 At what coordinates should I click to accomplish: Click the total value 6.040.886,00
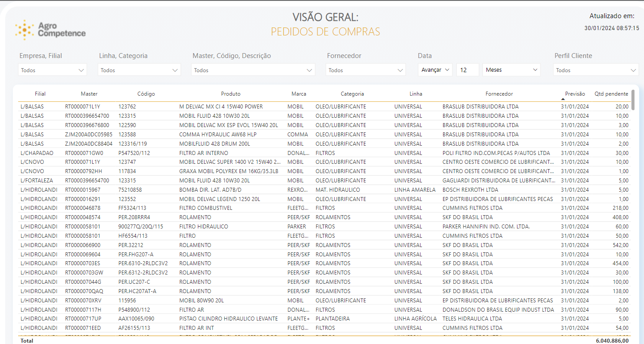click(x=612, y=341)
